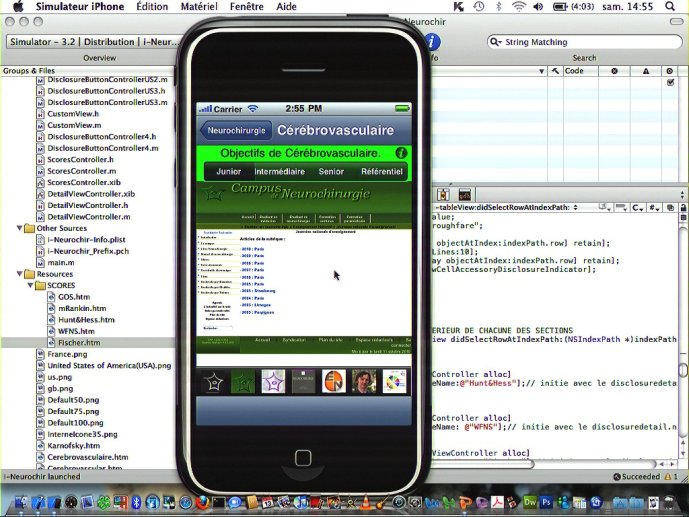Image resolution: width=689 pixels, height=517 pixels.
Task: Collapse the SCORES folder
Action: 31,285
